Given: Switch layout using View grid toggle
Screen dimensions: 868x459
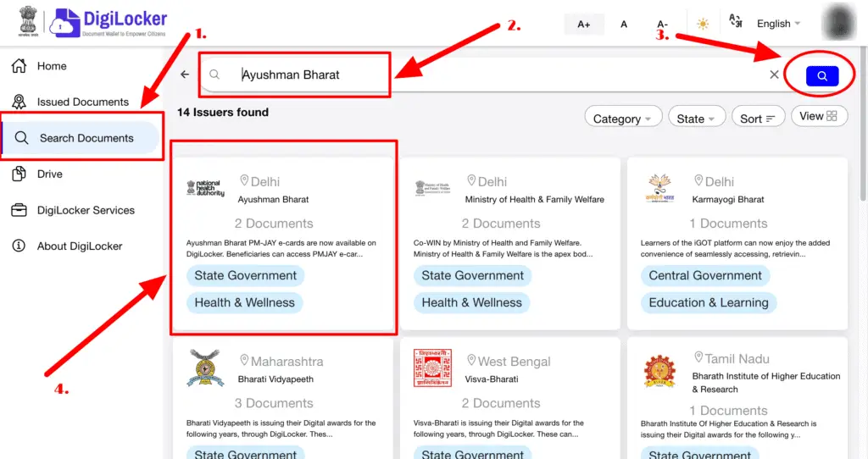Looking at the screenshot, I should [x=819, y=116].
